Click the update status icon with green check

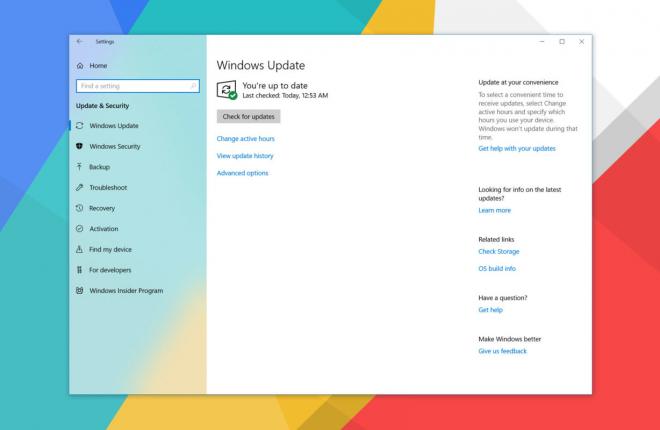[226, 90]
